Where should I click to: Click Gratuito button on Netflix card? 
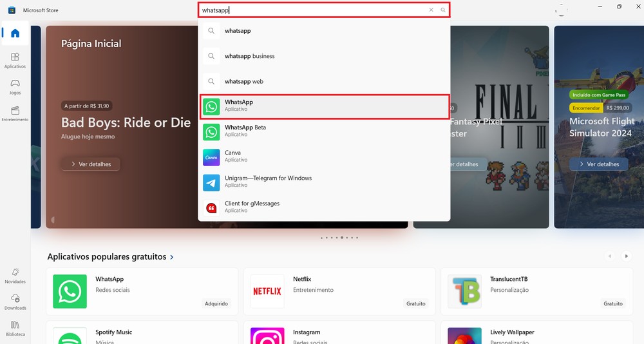click(416, 303)
